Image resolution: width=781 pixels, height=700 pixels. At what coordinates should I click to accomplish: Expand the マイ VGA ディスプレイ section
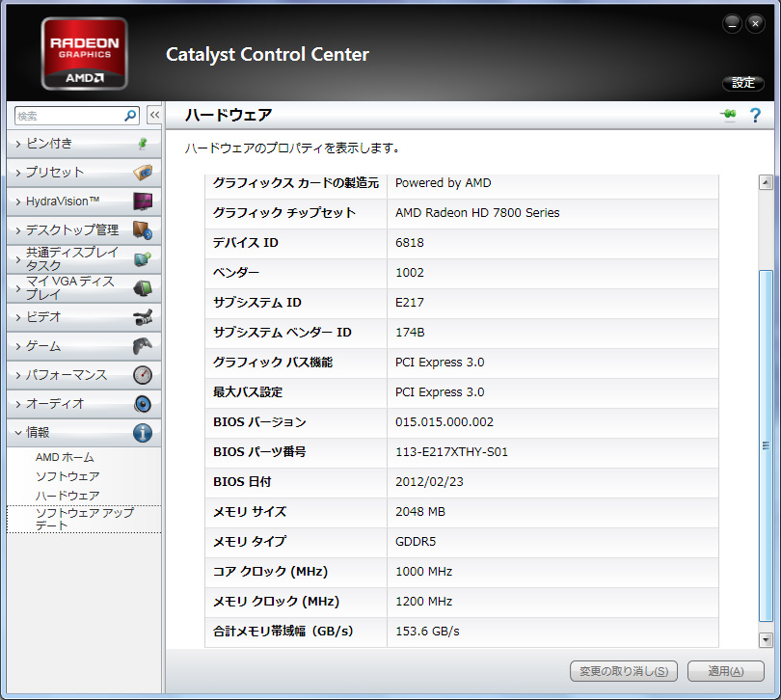click(x=84, y=288)
